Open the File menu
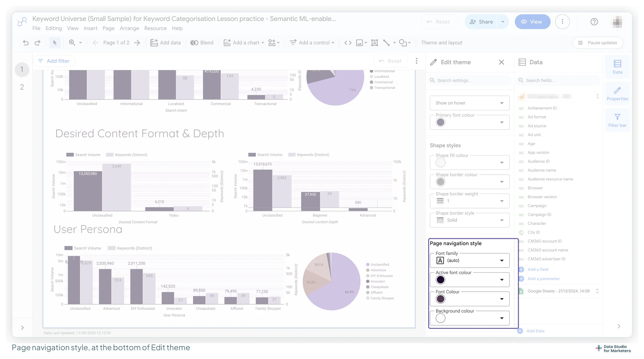This screenshot has width=644, height=359. (x=36, y=28)
